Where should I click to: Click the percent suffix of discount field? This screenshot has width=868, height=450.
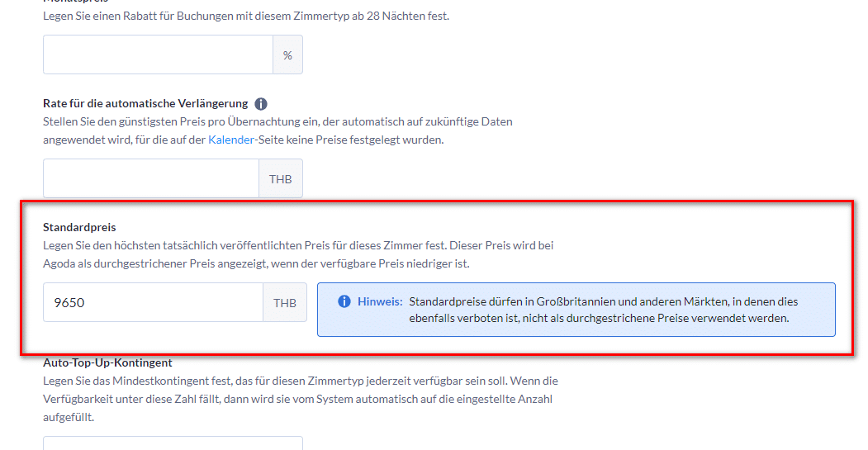(x=288, y=54)
